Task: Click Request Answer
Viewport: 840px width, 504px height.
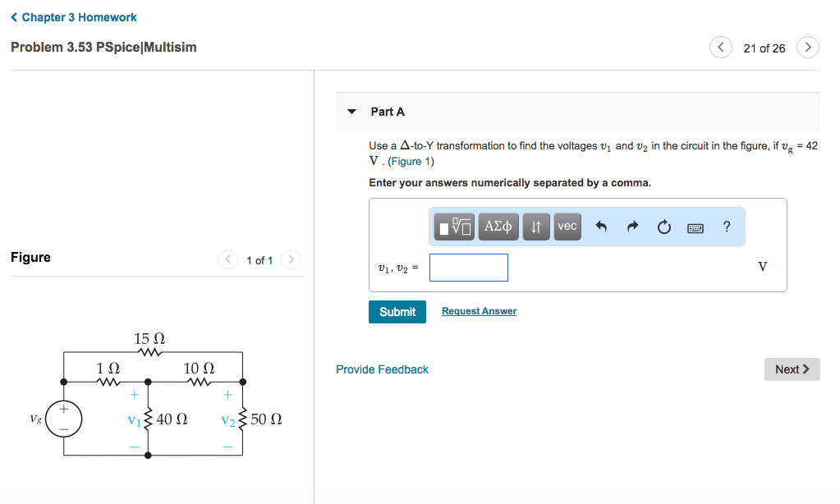Action: point(478,310)
